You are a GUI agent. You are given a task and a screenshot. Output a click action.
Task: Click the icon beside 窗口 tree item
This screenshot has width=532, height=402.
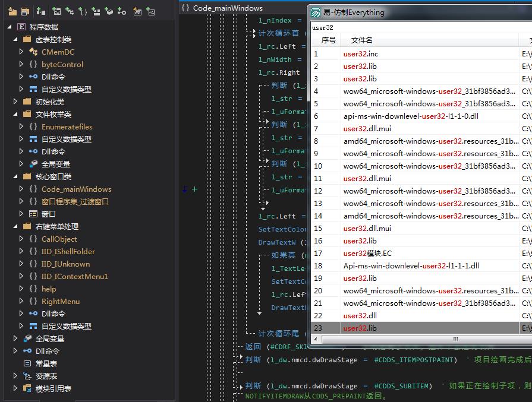click(33, 214)
